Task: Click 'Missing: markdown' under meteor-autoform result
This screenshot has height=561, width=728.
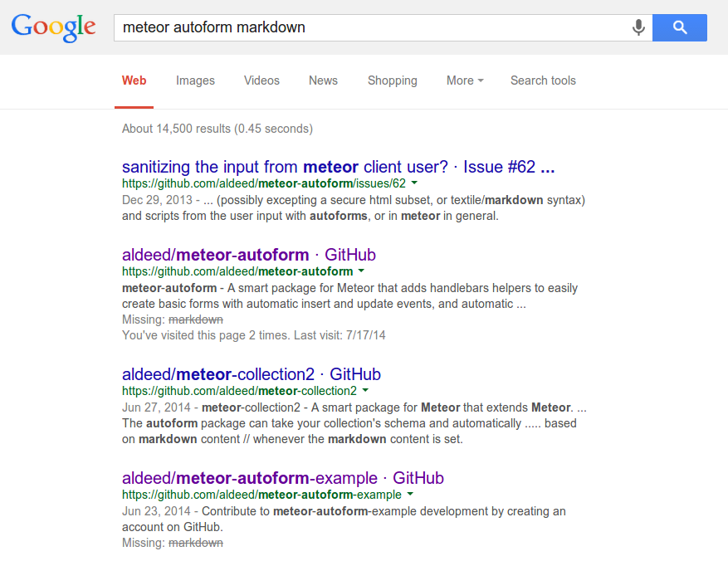Action: click(x=173, y=320)
